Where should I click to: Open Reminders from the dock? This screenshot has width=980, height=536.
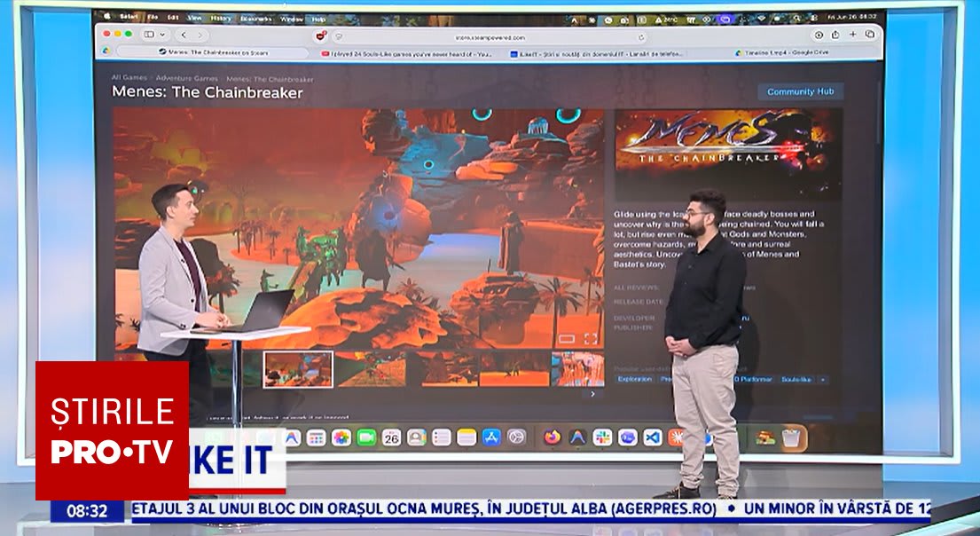(x=442, y=437)
